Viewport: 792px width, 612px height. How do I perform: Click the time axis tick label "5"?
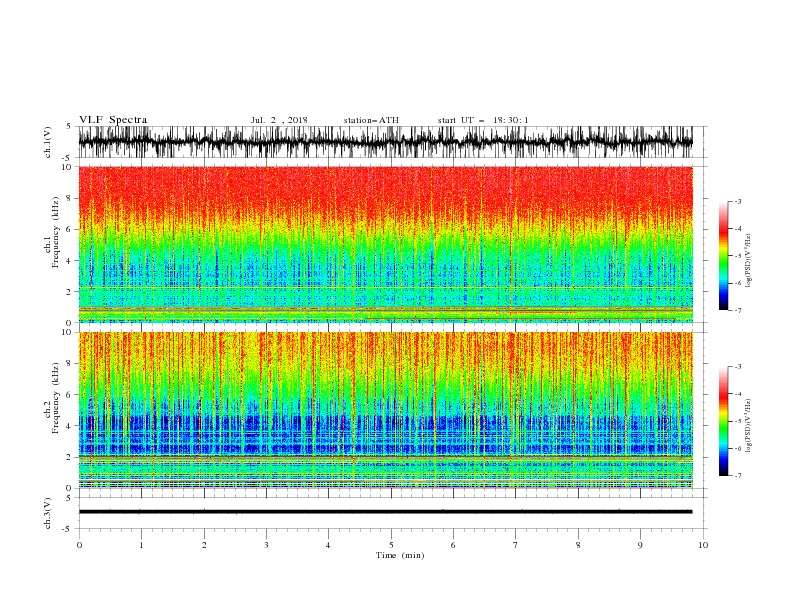[391, 545]
